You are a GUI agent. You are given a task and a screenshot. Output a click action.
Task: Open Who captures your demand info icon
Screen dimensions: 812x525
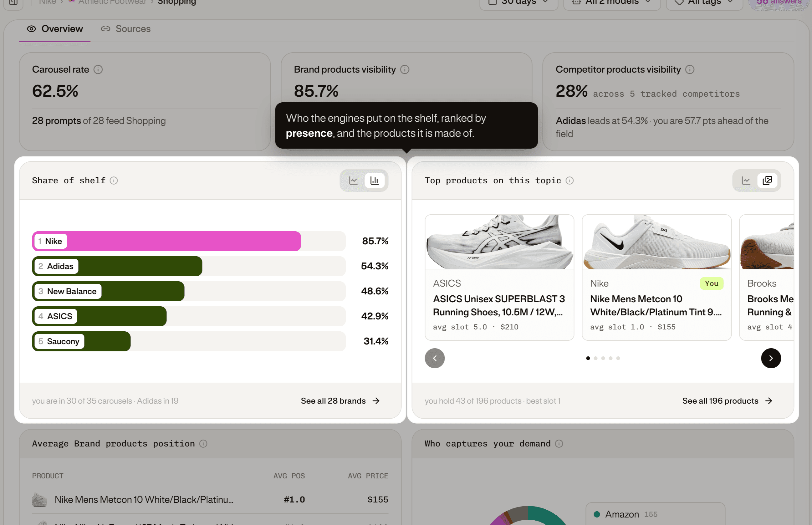coord(559,444)
